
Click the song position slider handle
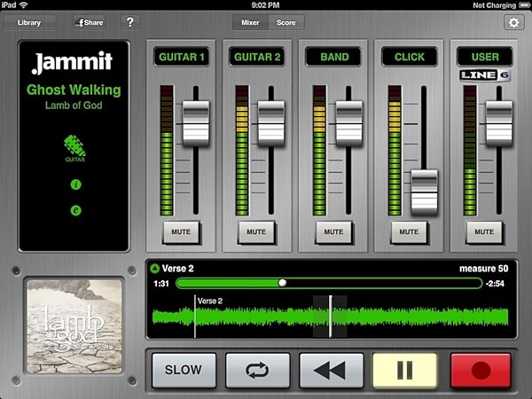click(282, 283)
